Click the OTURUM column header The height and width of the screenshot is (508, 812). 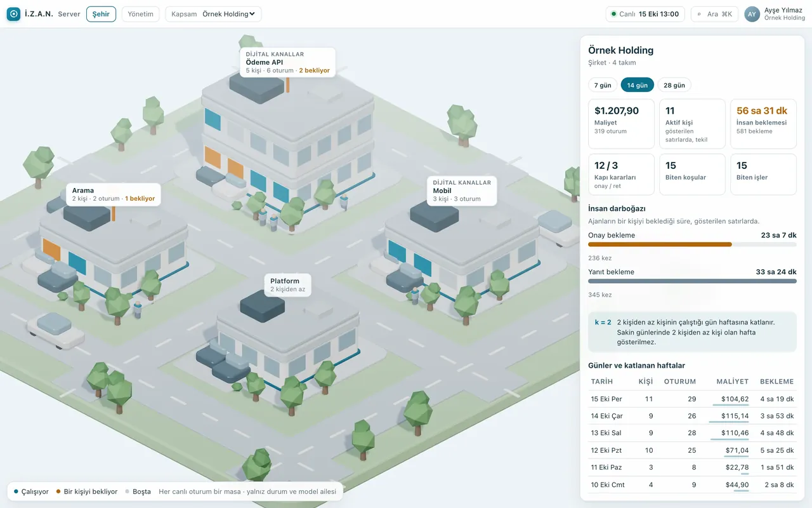coord(680,382)
